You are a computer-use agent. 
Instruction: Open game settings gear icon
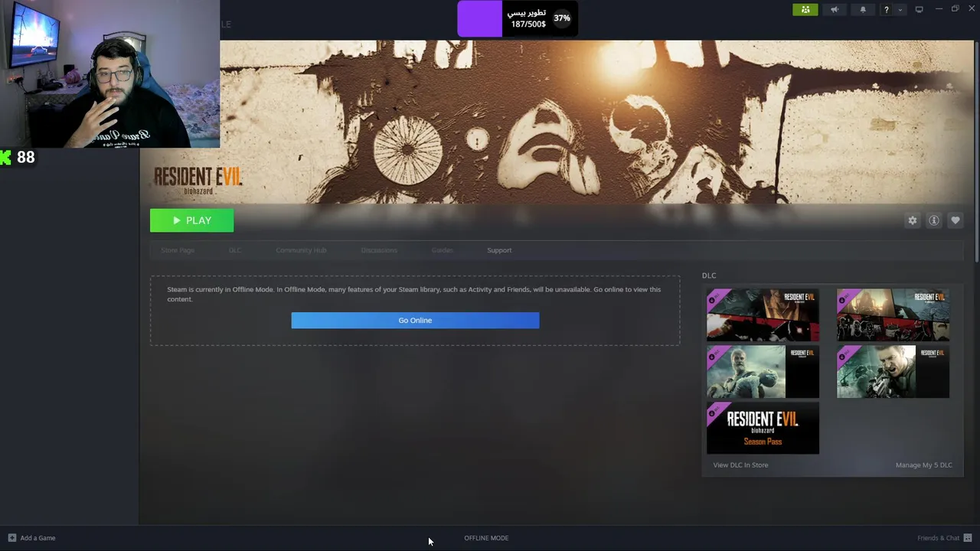coord(912,220)
